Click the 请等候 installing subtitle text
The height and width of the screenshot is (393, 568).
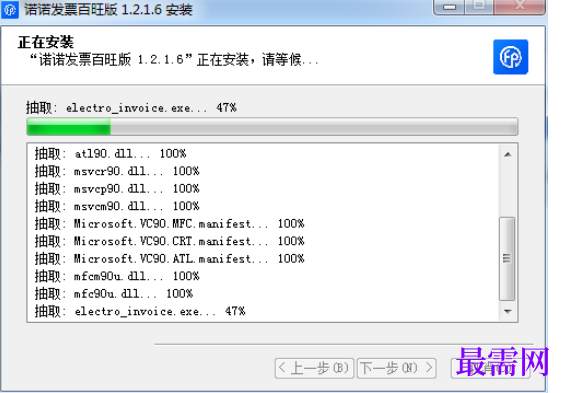tap(174, 60)
